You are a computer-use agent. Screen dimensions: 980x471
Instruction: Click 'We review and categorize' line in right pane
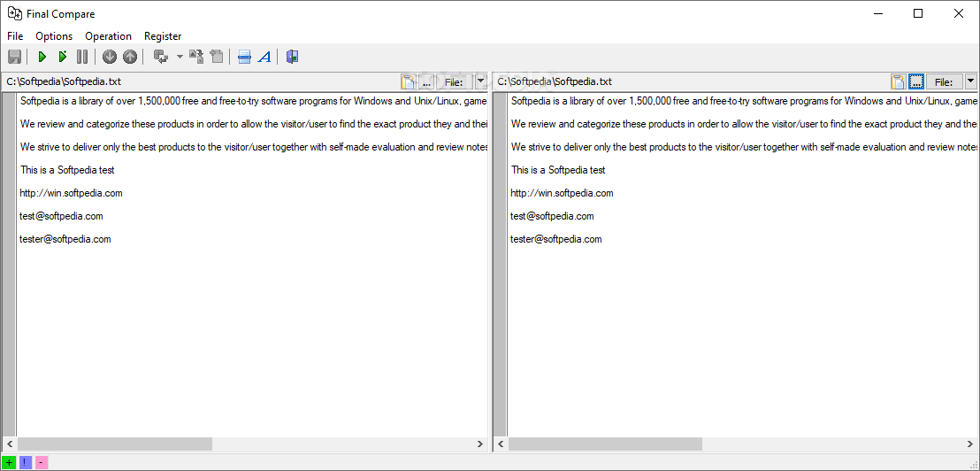744,124
